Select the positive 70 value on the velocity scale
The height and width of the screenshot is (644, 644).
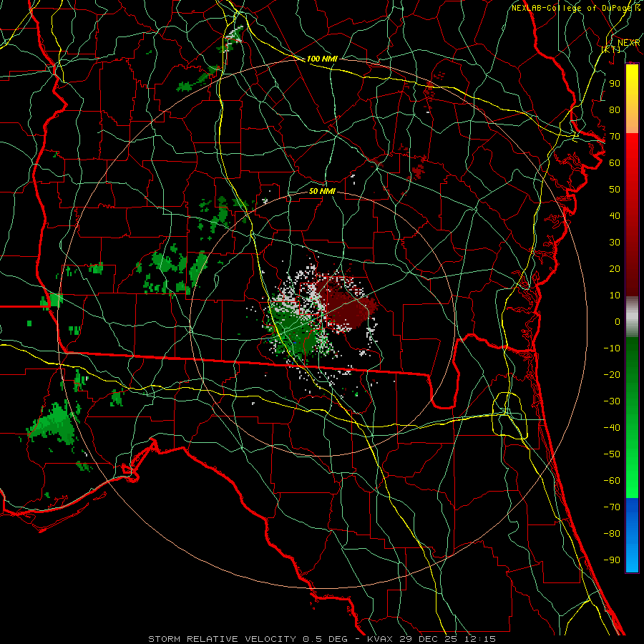615,137
